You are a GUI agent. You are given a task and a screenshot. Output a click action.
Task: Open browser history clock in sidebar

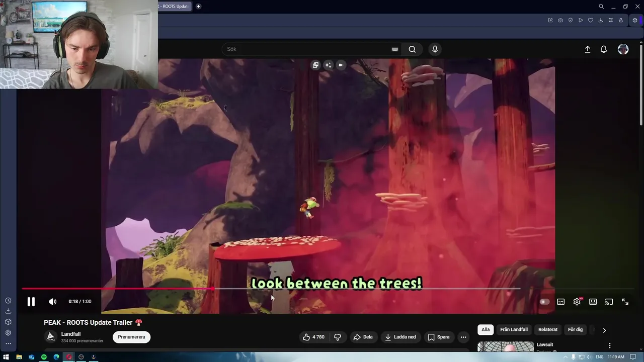[x=8, y=300]
